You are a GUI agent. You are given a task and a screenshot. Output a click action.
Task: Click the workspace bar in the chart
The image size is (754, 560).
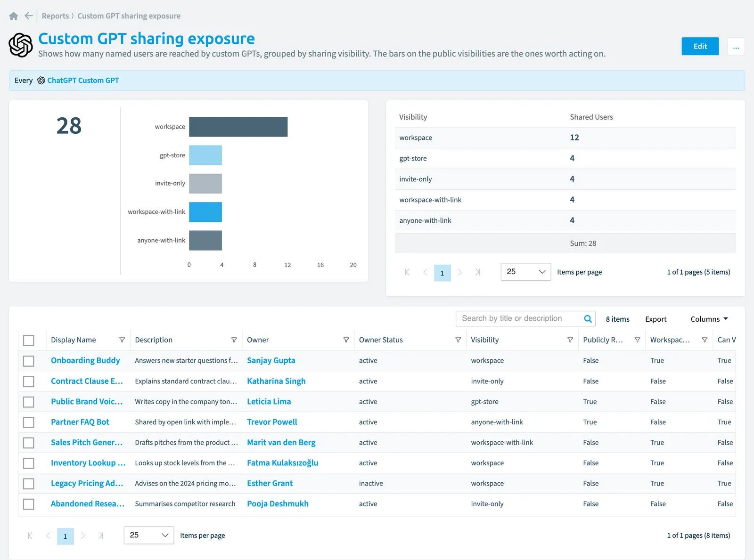pyautogui.click(x=238, y=127)
